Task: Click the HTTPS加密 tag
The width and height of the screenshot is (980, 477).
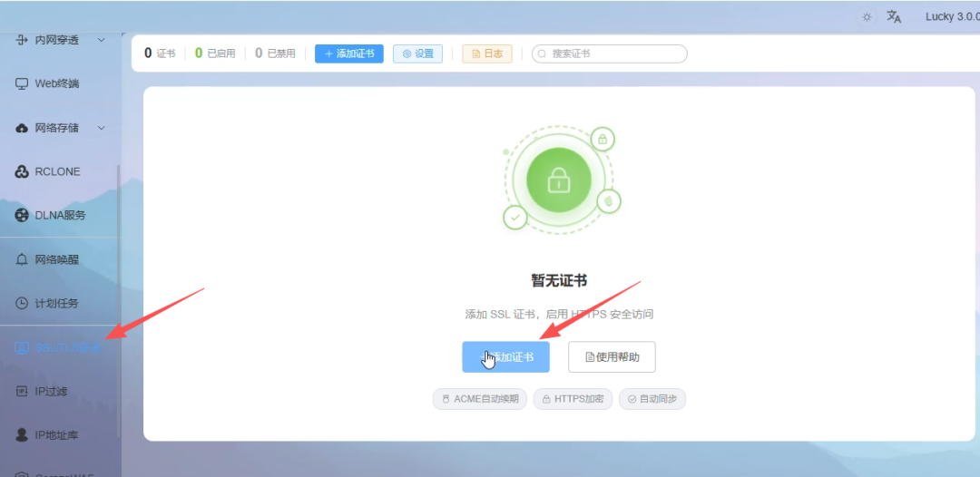Action: point(573,399)
